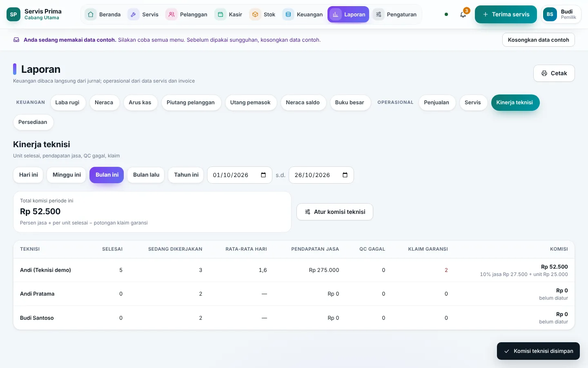
Task: Open the Utang pemasok report tab
Action: click(250, 103)
